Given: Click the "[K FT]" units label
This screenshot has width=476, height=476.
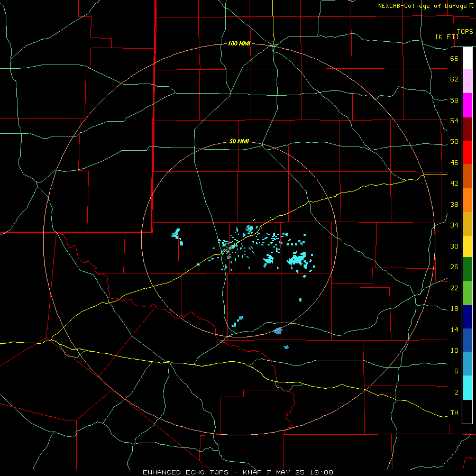Looking at the screenshot, I should click(447, 36).
